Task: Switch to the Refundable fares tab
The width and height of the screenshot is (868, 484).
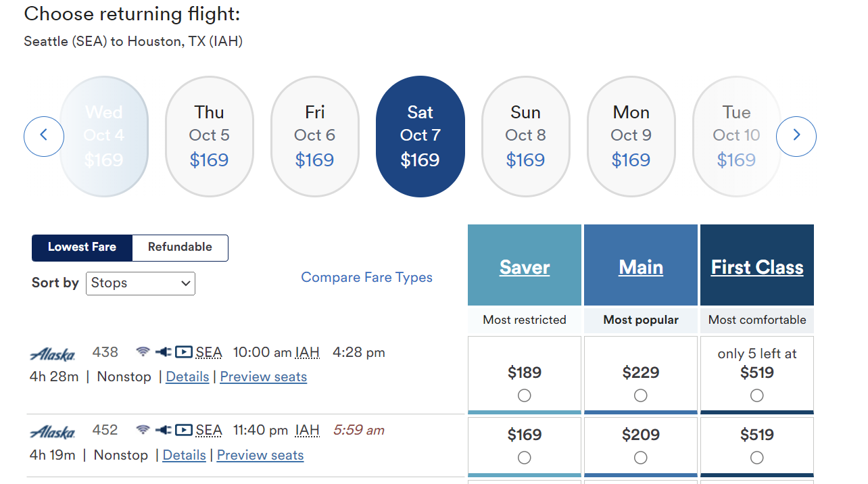Action: [180, 247]
